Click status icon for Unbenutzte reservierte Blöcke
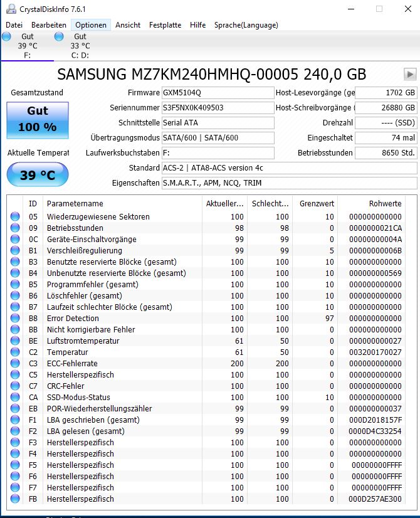This screenshot has height=518, width=420. [x=15, y=273]
